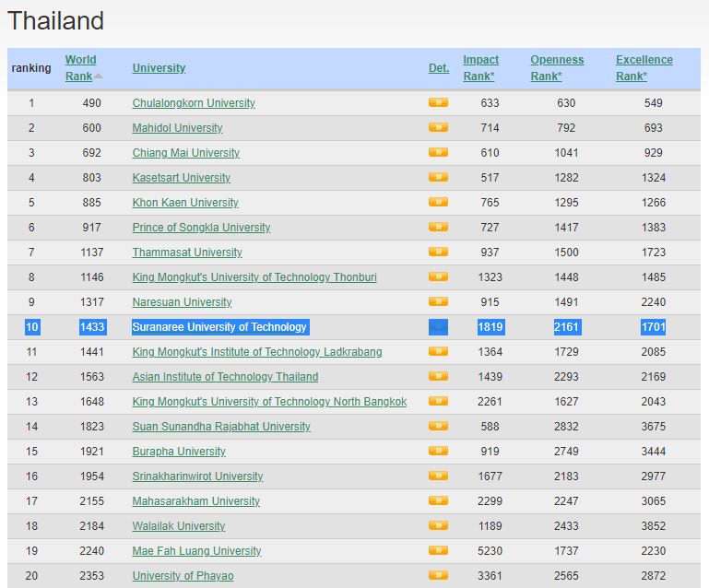Click the Det. column header

click(x=439, y=68)
